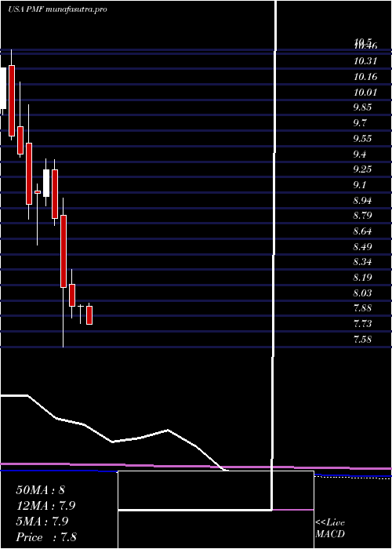Click the 8.79 price axis label

coord(362,216)
